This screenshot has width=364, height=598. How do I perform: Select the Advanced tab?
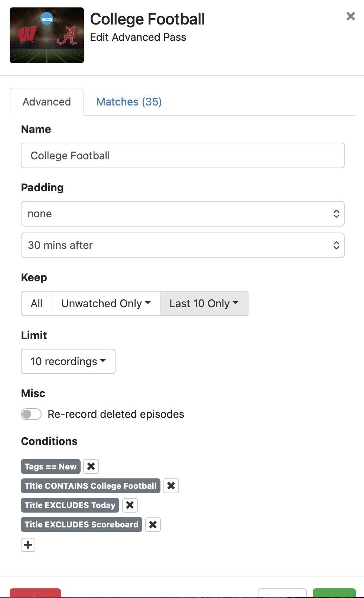pos(47,102)
